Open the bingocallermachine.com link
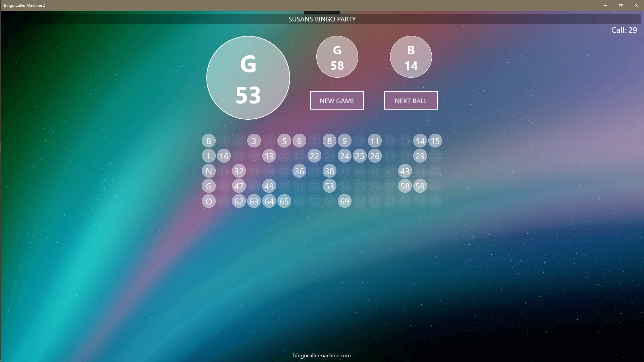 [x=322, y=355]
